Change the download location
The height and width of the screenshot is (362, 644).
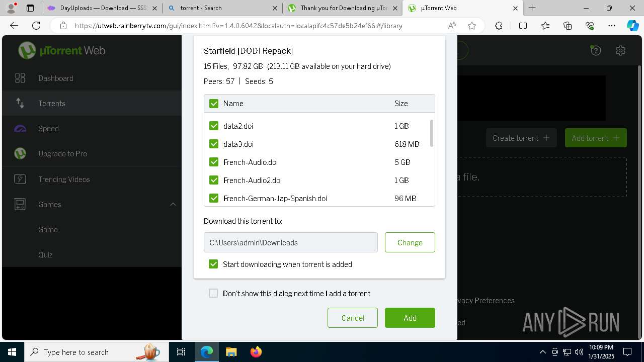410,242
